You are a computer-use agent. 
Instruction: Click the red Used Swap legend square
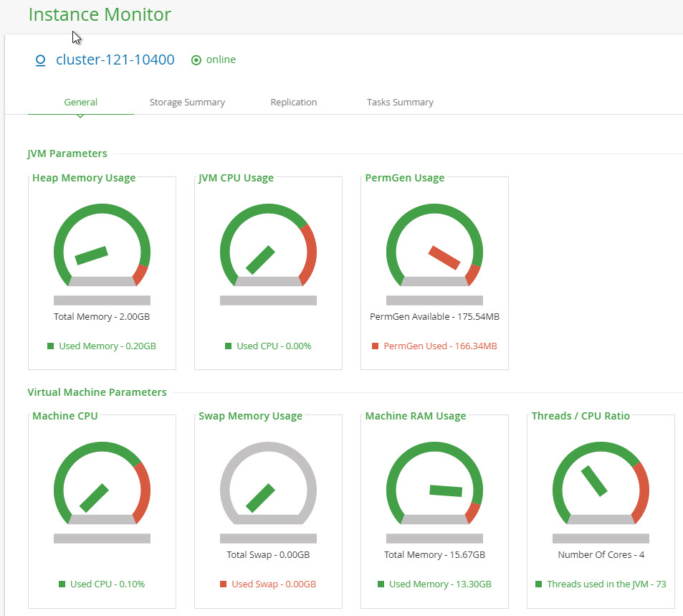[x=223, y=584]
